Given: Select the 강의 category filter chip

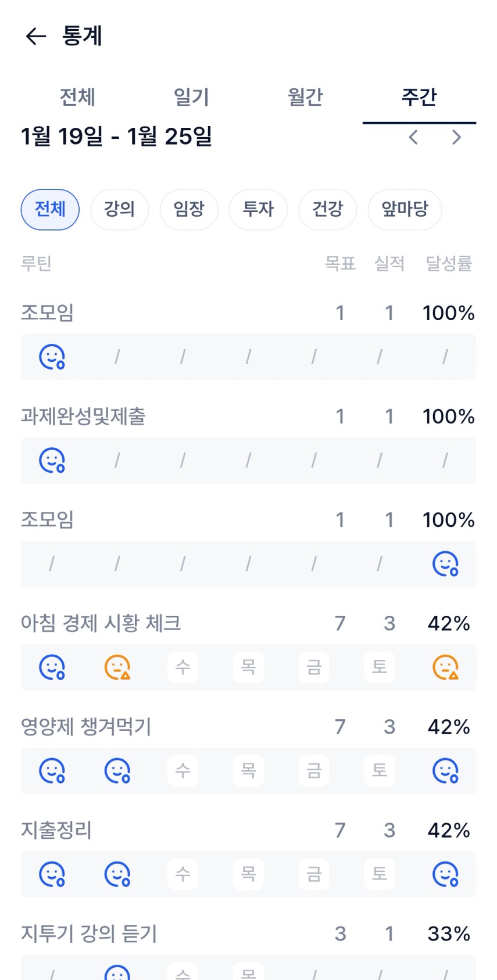Looking at the screenshot, I should (x=119, y=209).
